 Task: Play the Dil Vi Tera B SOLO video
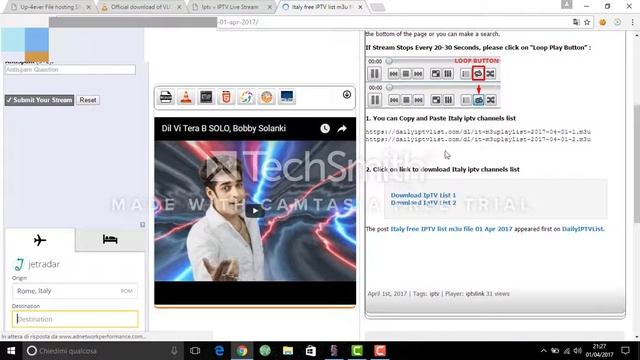tap(255, 211)
